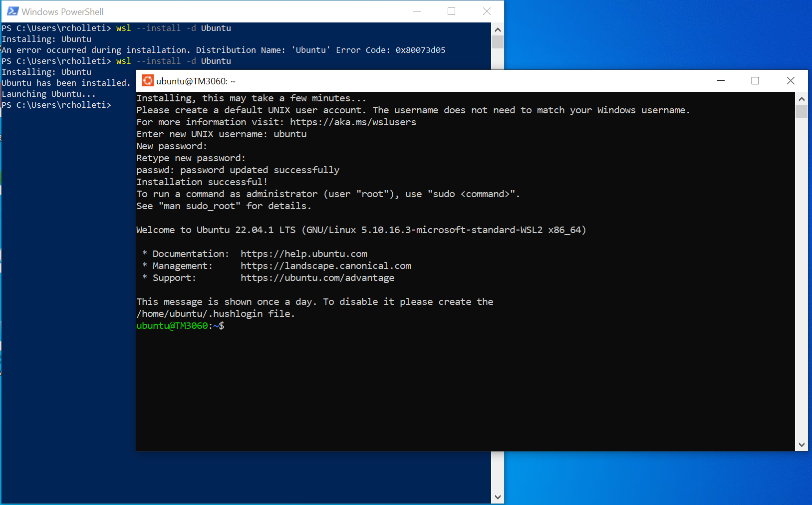
Task: Minimize the ubuntu@TM3060 terminal window
Action: coord(721,81)
